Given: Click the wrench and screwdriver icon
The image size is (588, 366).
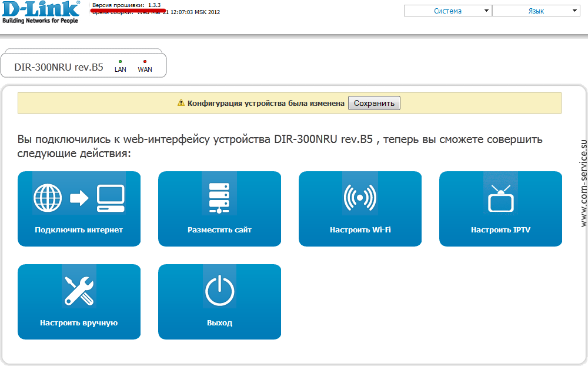Looking at the screenshot, I should [x=79, y=291].
